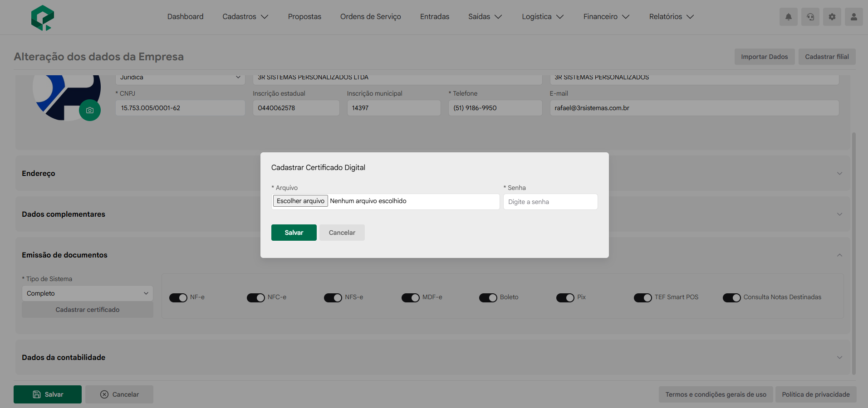Click the Importar Dados button

click(x=765, y=57)
